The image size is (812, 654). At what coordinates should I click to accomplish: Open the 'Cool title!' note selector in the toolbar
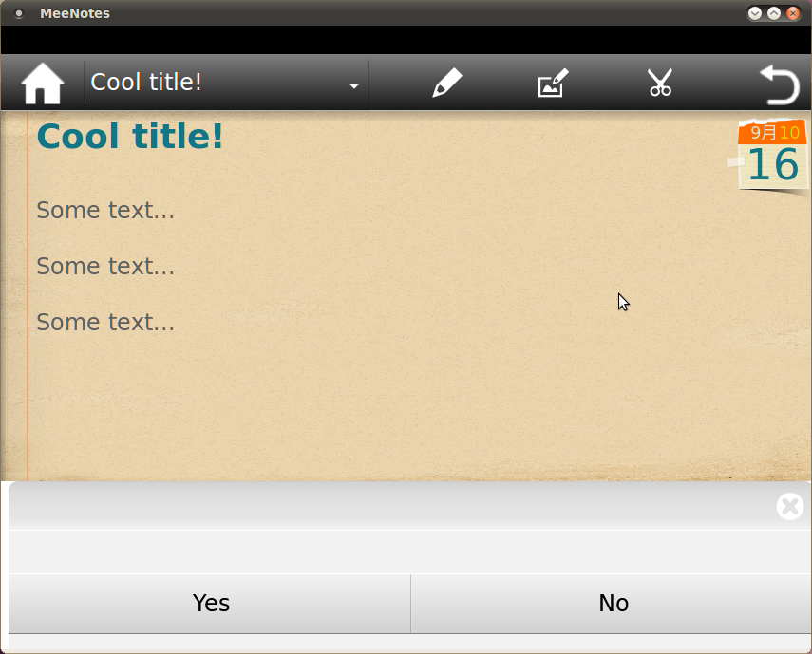pos(226,83)
